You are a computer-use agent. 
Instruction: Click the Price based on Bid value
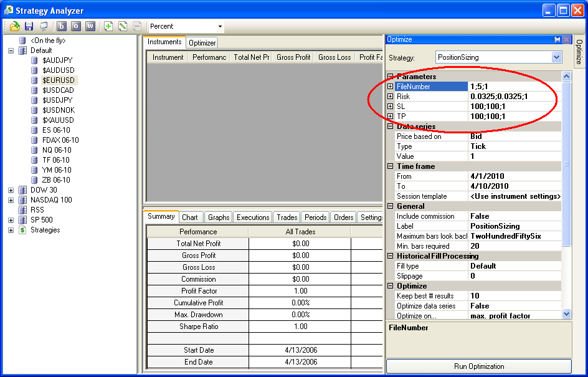point(515,136)
